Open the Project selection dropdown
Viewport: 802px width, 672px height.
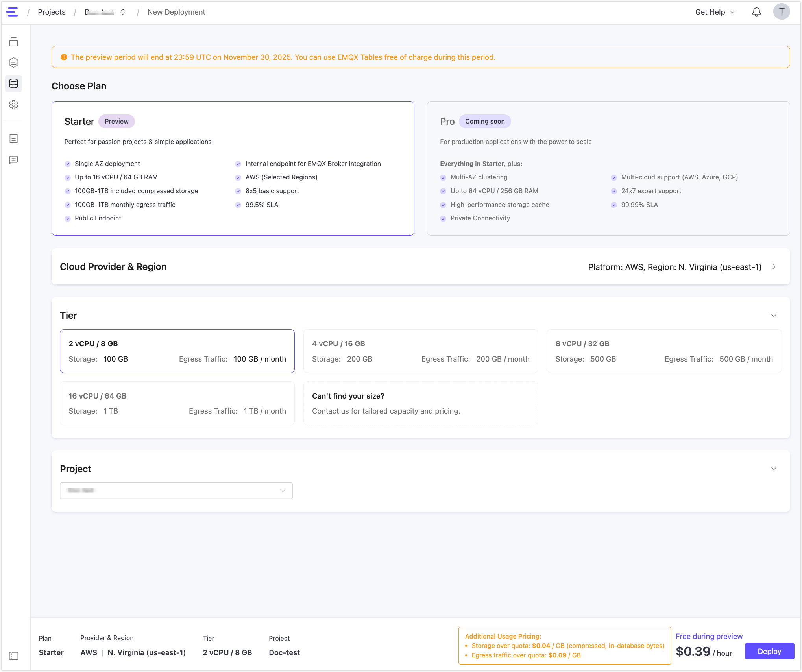176,491
